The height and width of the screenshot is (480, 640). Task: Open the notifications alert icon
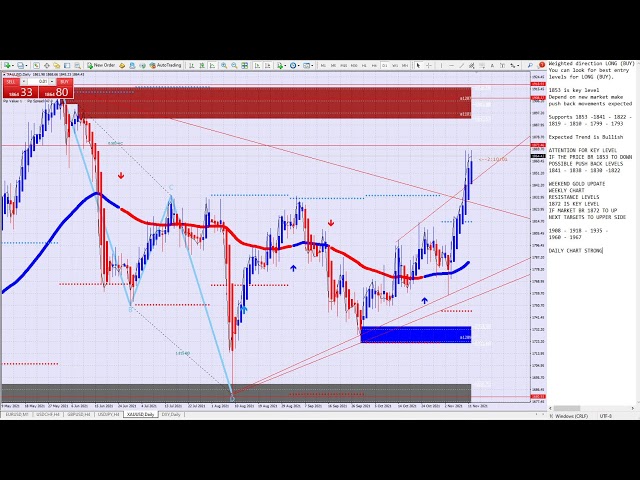[543, 65]
